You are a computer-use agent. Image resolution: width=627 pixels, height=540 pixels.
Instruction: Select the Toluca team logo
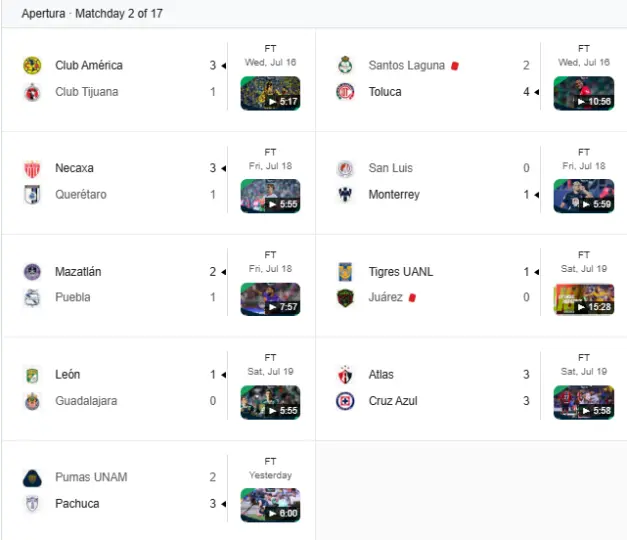pyautogui.click(x=345, y=92)
